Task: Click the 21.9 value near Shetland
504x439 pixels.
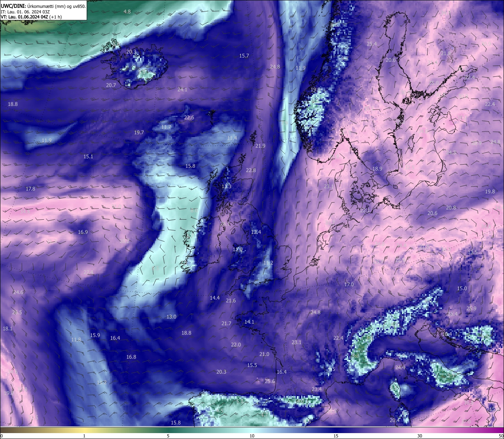Action: tap(260, 146)
